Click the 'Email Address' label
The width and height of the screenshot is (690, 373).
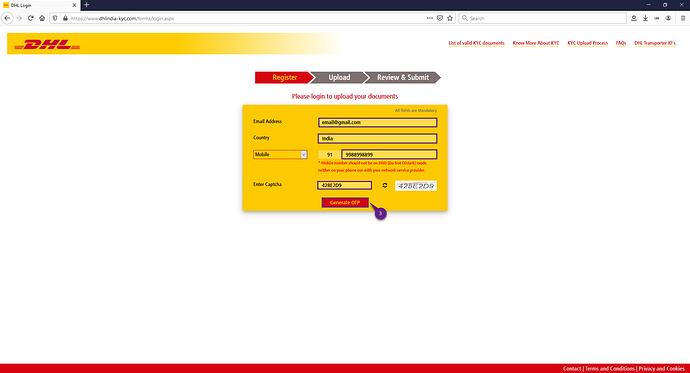(x=268, y=121)
